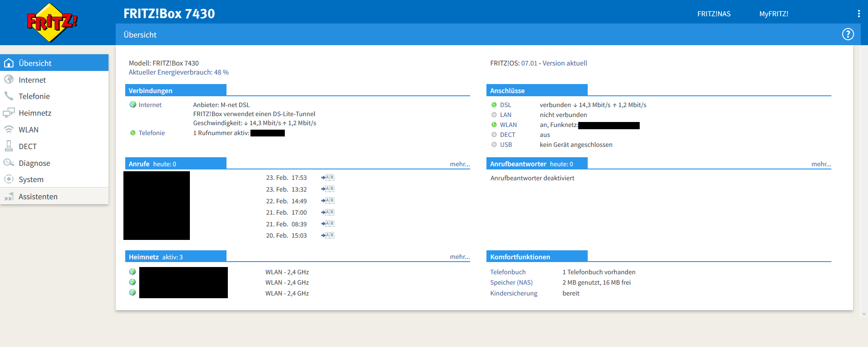Click the Heimnetz computers icon in sidebar
This screenshot has height=347, width=868.
pyautogui.click(x=9, y=113)
